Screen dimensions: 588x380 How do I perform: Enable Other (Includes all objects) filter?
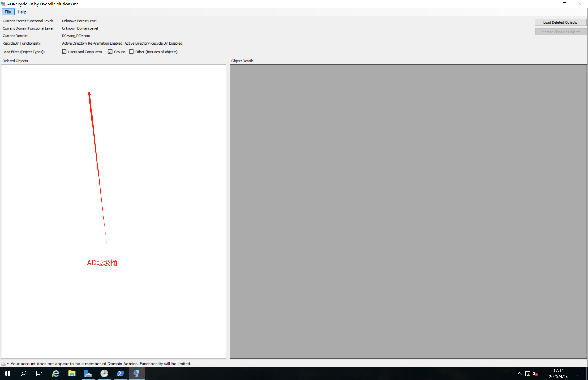(132, 52)
